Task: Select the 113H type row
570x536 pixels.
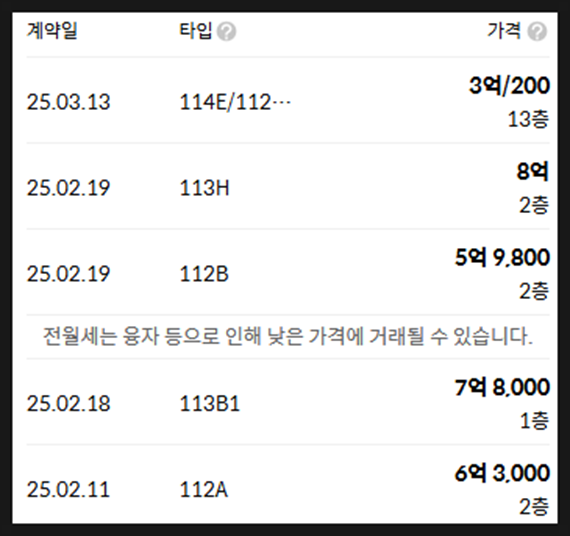Action: tap(288, 186)
